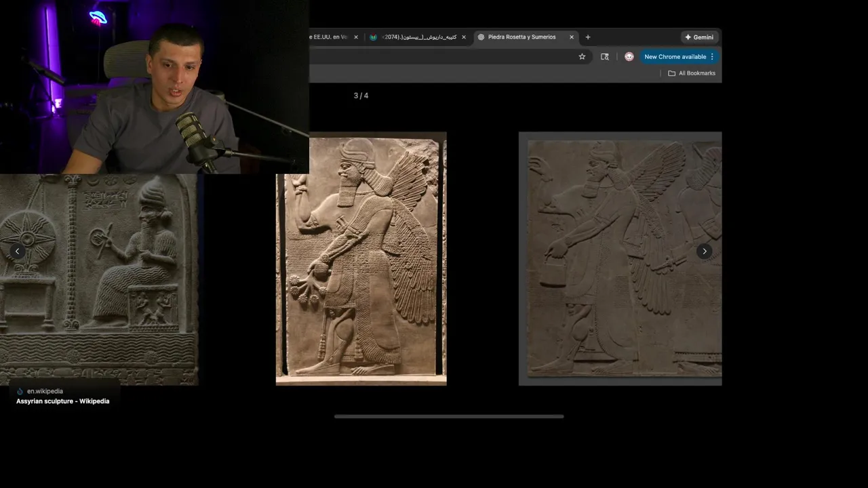The image size is (868, 488).
Task: Click the horizontal carousel scrollbar
Action: (449, 417)
